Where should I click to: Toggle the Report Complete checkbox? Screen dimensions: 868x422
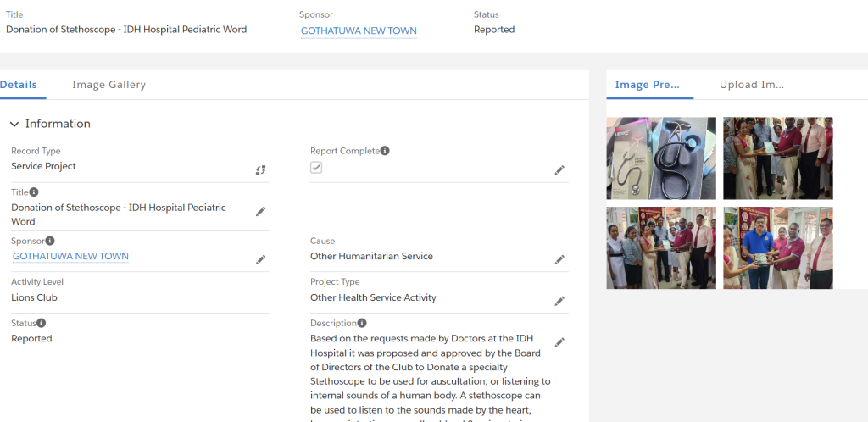[x=316, y=168]
